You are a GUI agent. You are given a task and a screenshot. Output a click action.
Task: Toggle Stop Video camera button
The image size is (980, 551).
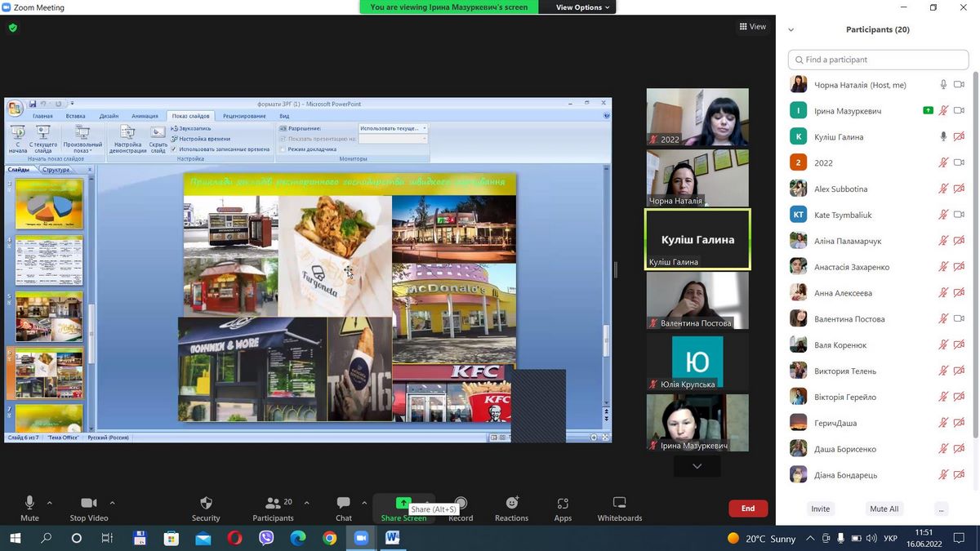pyautogui.click(x=88, y=504)
